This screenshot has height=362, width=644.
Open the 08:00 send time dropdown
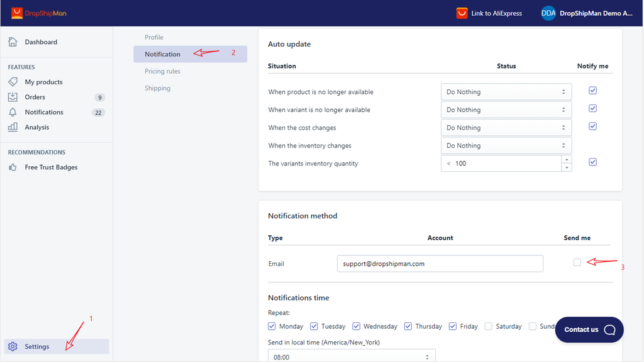coord(352,357)
